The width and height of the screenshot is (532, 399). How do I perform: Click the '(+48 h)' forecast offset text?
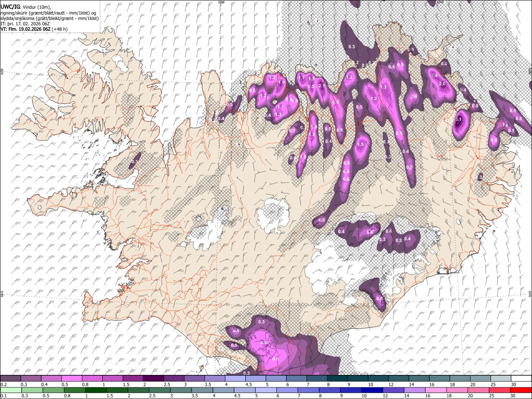(60, 29)
